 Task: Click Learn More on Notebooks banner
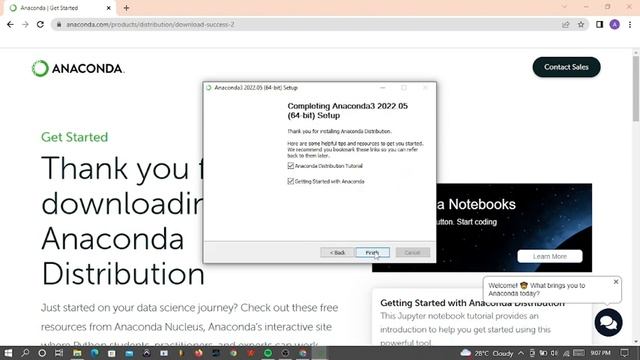coord(549,256)
